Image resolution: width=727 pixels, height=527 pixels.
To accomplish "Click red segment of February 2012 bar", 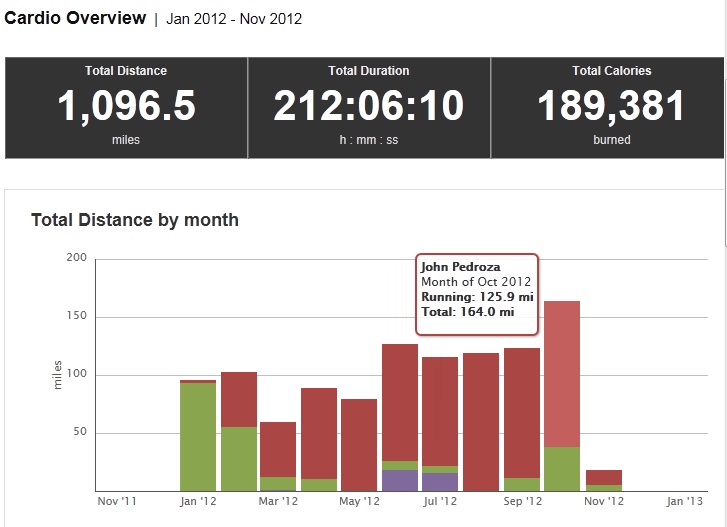I will coord(239,399).
